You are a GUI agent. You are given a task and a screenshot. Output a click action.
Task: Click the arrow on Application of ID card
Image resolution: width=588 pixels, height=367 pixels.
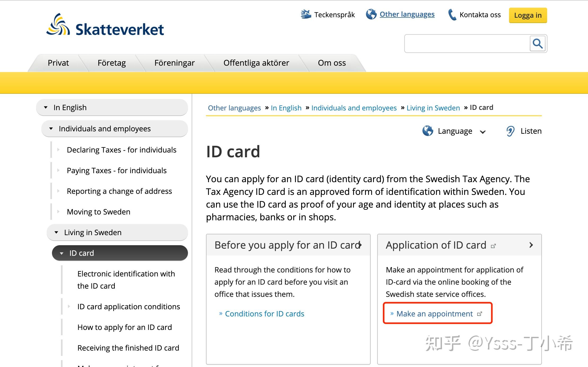tap(531, 245)
